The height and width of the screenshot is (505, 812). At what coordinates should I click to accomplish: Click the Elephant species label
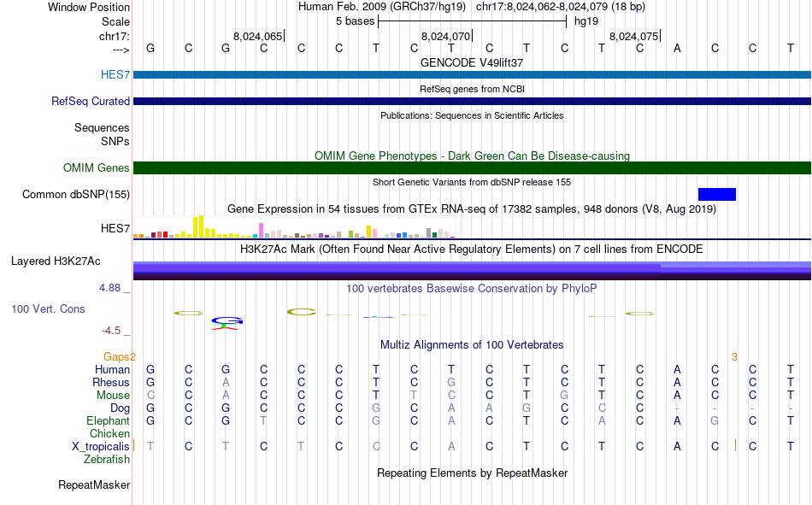click(108, 420)
